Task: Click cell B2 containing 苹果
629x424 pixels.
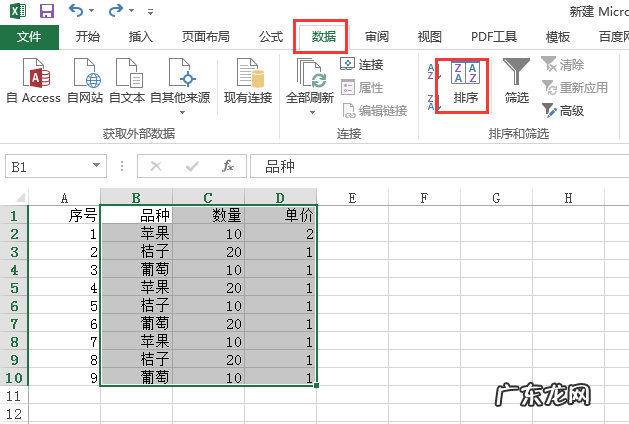Action: click(x=136, y=233)
